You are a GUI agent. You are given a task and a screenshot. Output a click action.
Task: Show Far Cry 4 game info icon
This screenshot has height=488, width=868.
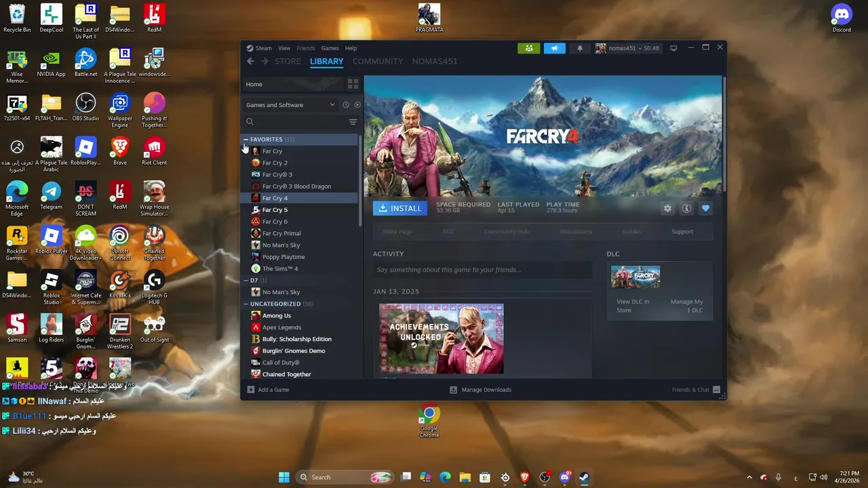coord(686,209)
